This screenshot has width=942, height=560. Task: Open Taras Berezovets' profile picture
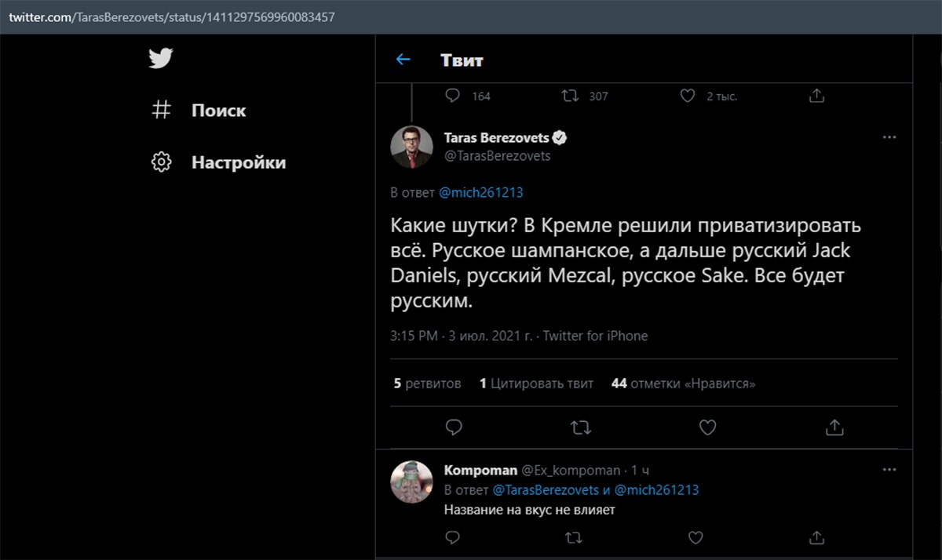pos(412,147)
